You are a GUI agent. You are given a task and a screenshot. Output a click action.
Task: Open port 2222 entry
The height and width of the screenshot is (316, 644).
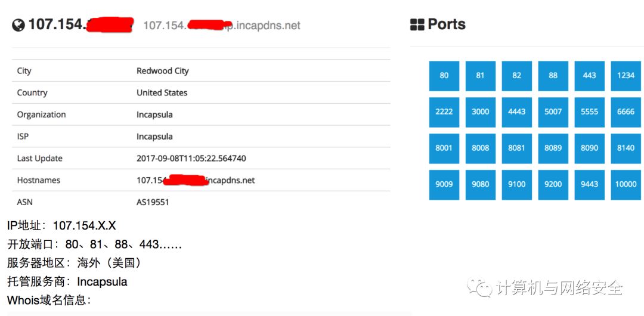point(444,112)
